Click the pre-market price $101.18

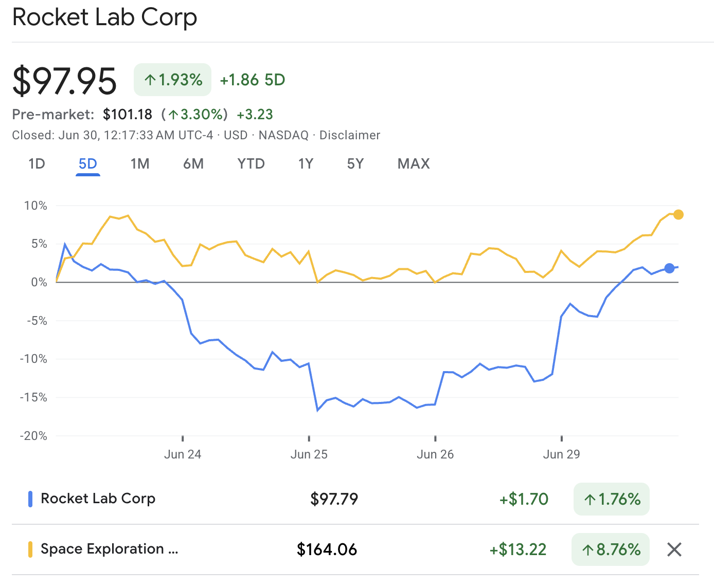(128, 114)
